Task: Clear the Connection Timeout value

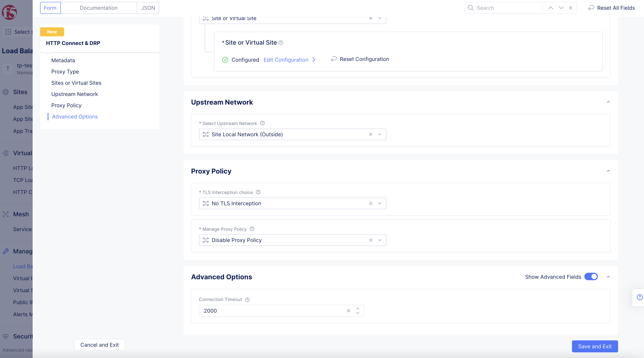Action: [x=348, y=311]
